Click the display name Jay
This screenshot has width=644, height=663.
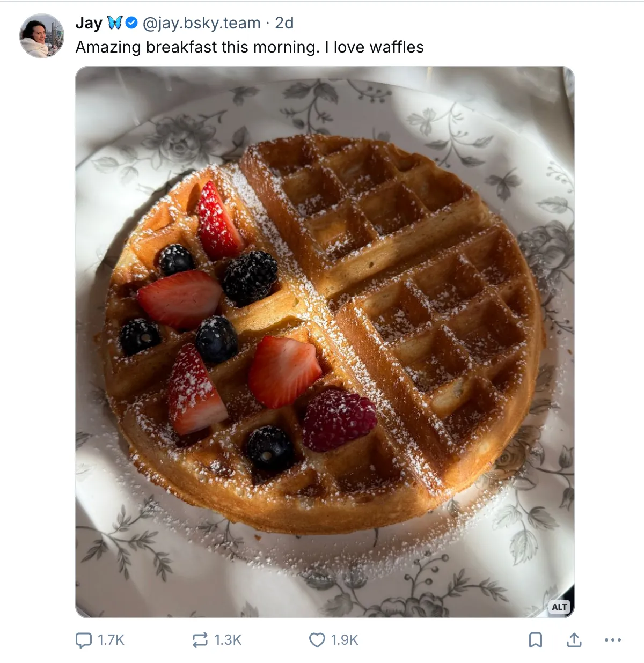click(89, 23)
